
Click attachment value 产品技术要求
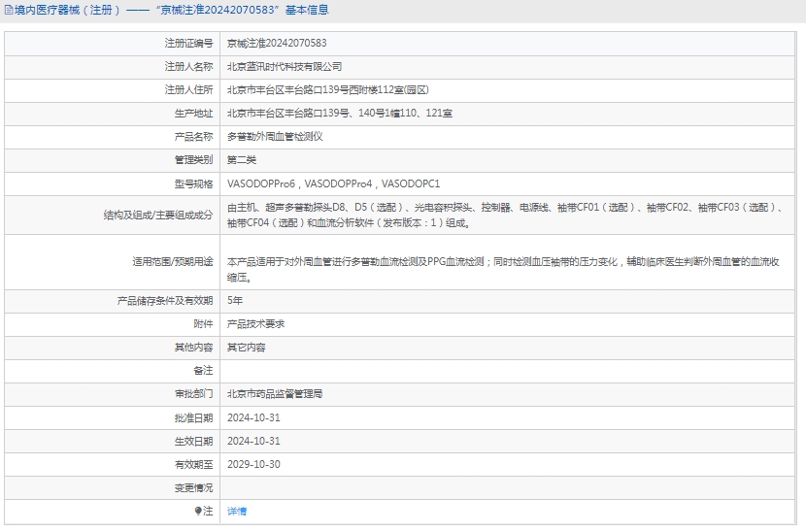tap(255, 324)
